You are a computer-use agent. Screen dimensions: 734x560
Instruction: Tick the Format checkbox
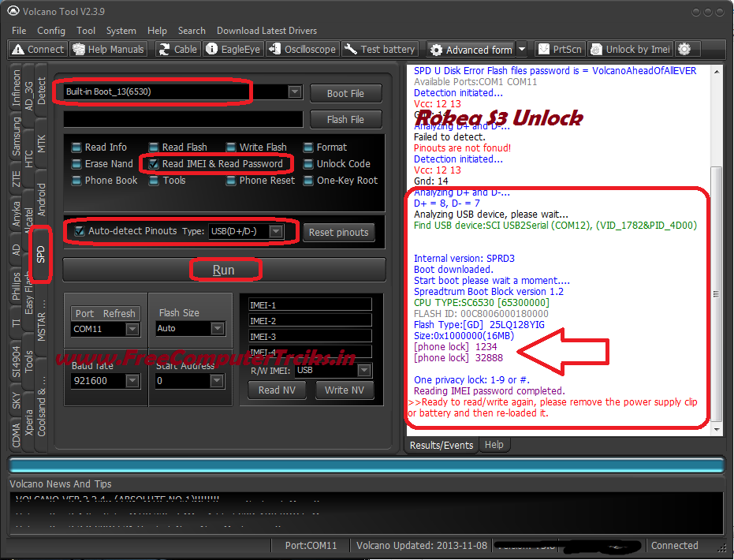click(308, 147)
